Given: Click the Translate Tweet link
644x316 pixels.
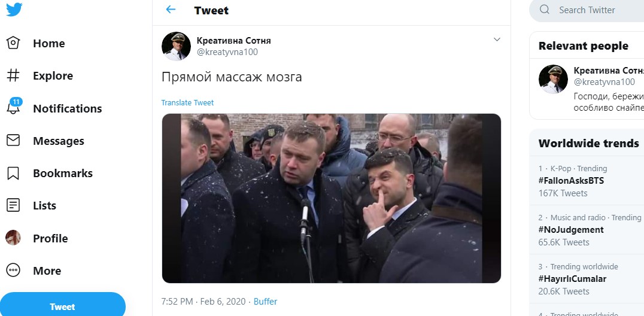Looking at the screenshot, I should click(187, 103).
